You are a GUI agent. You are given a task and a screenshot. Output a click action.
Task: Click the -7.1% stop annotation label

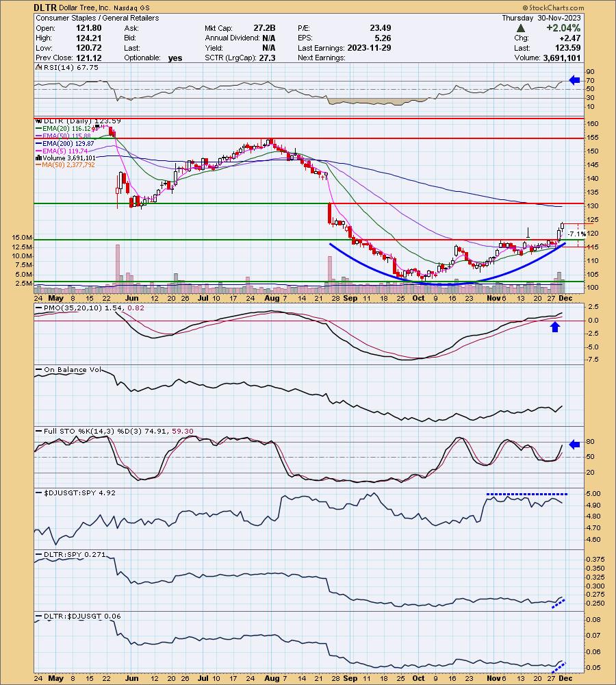[577, 234]
